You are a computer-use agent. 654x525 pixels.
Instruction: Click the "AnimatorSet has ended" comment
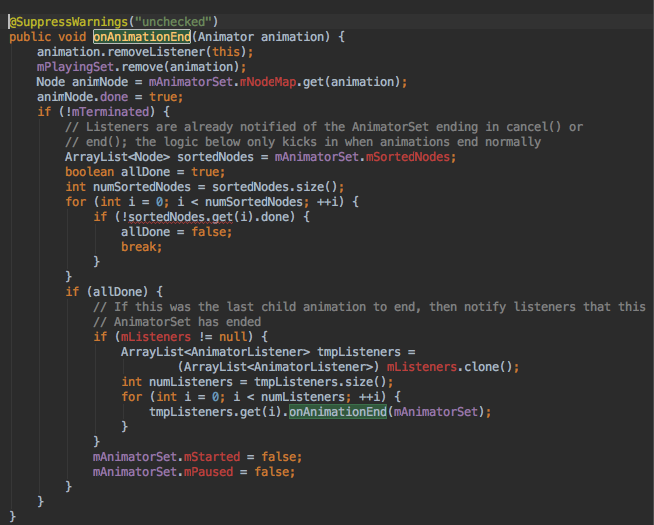click(x=177, y=322)
